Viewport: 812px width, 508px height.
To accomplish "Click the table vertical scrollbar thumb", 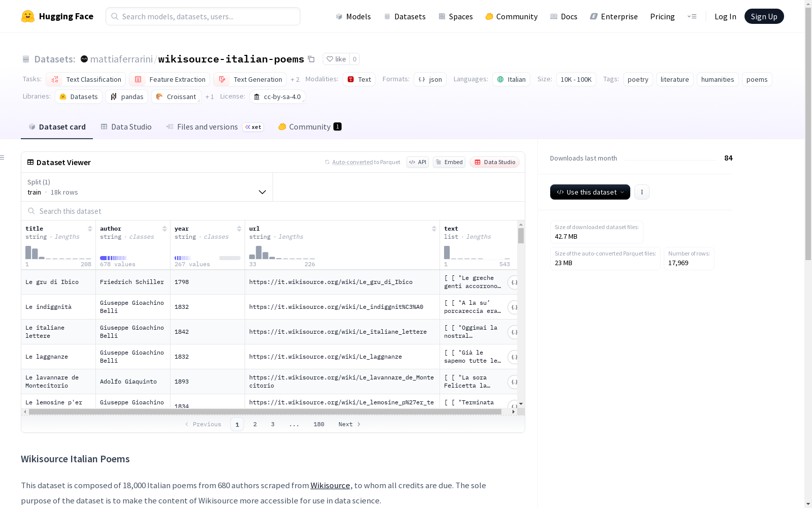I will coord(521,236).
